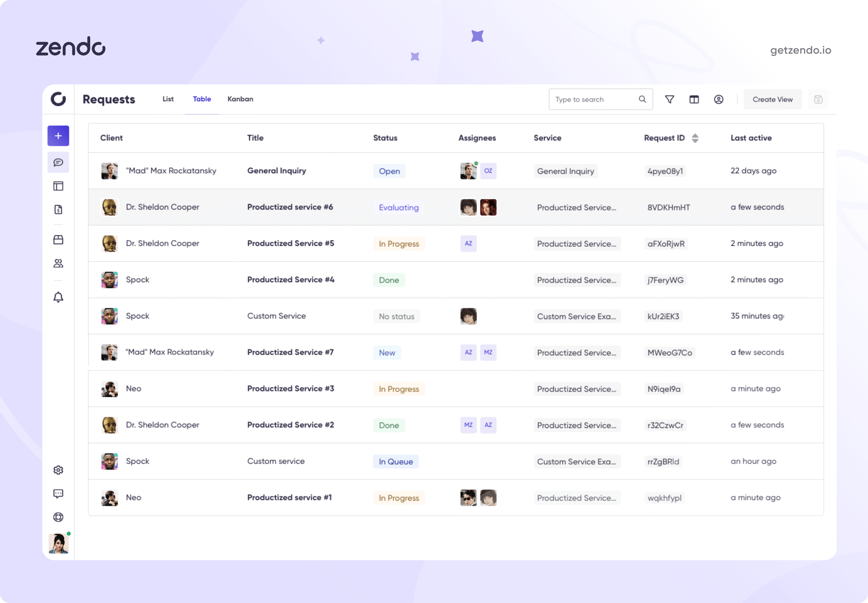The width and height of the screenshot is (868, 603).
Task: Click the disabled save view icon
Action: coord(818,99)
